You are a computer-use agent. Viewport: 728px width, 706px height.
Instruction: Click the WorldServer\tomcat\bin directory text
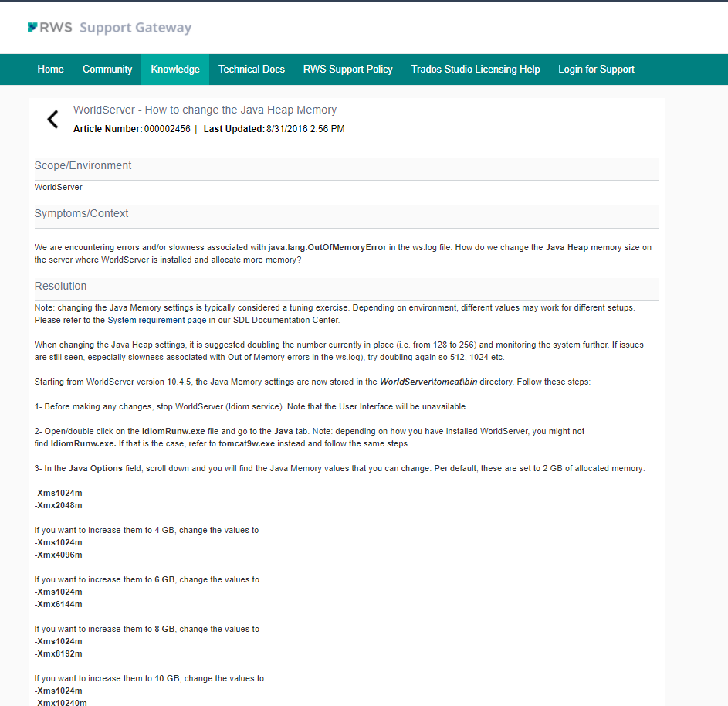click(428, 382)
